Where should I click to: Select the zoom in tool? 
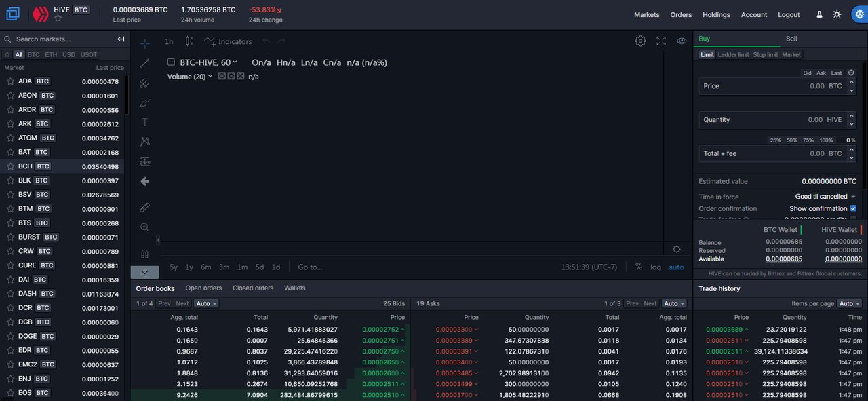point(144,227)
